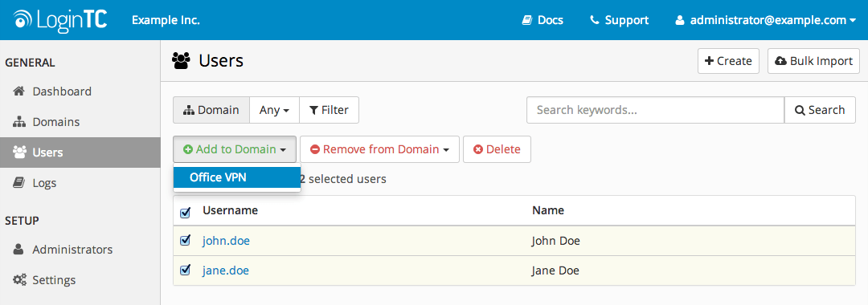Click the funnel icon on Filter button
Screen dimensions: 868x305
(313, 110)
